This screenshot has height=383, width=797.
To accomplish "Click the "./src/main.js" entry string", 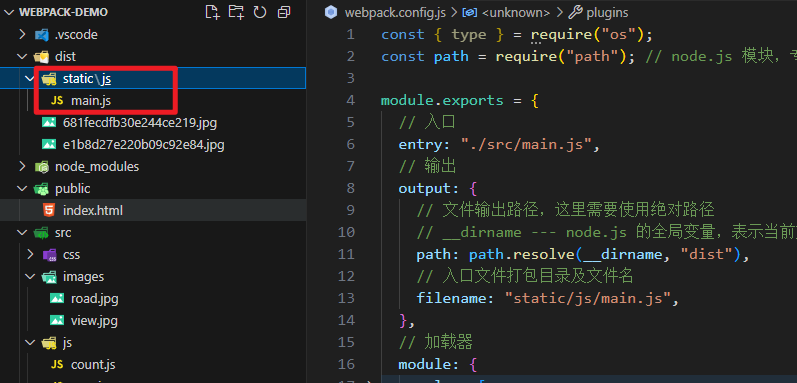I will [x=526, y=144].
